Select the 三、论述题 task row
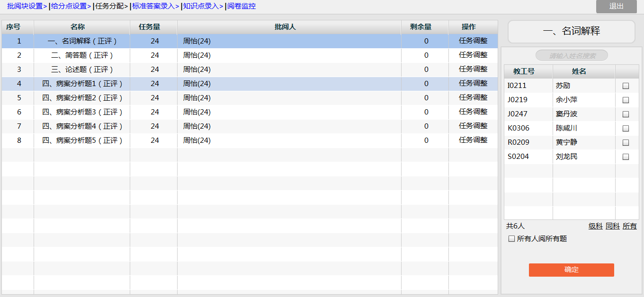The height and width of the screenshot is (297, 644). (x=83, y=70)
